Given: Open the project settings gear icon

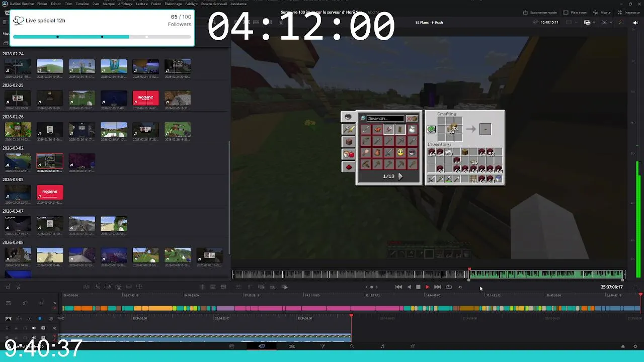Looking at the screenshot, I should (635, 346).
